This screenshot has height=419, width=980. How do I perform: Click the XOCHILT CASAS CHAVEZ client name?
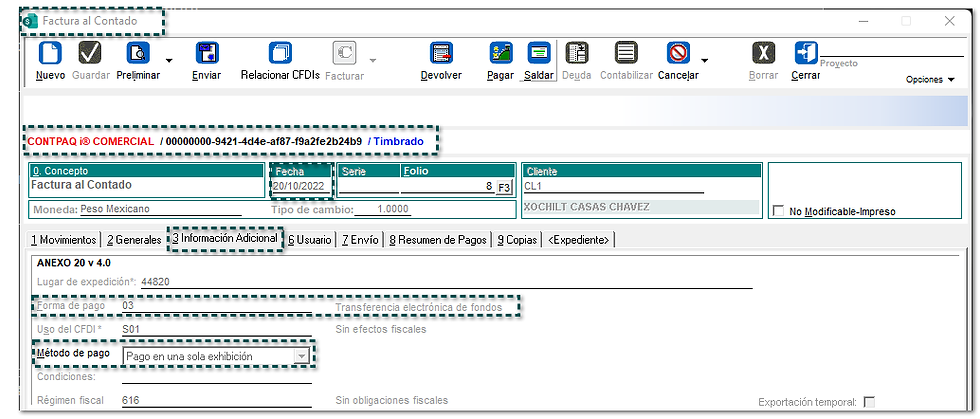(586, 208)
